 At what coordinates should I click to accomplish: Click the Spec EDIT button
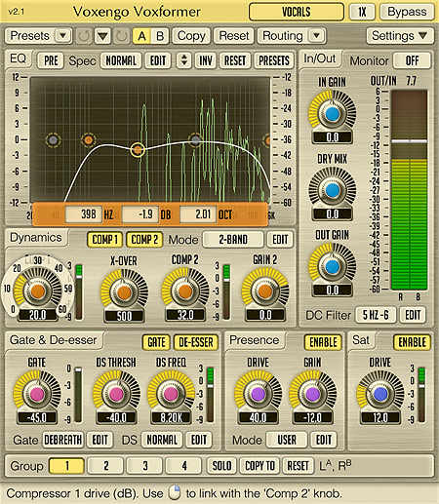click(158, 60)
